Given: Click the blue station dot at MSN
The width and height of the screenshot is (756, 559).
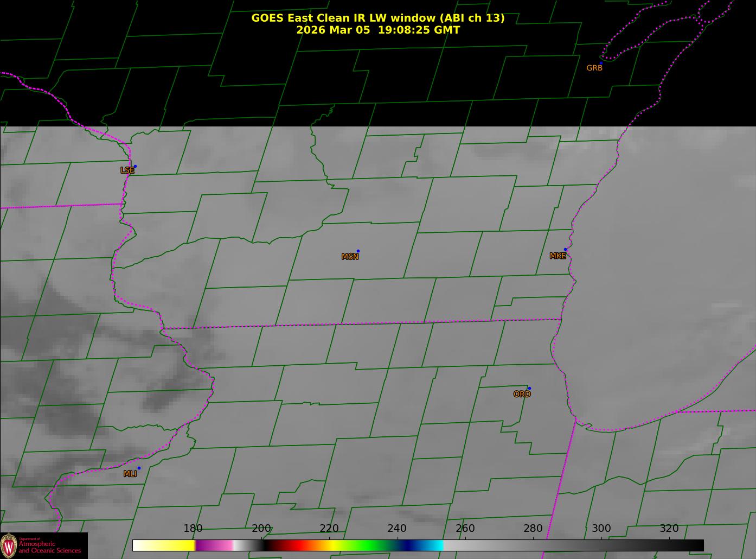Looking at the screenshot, I should (x=358, y=251).
